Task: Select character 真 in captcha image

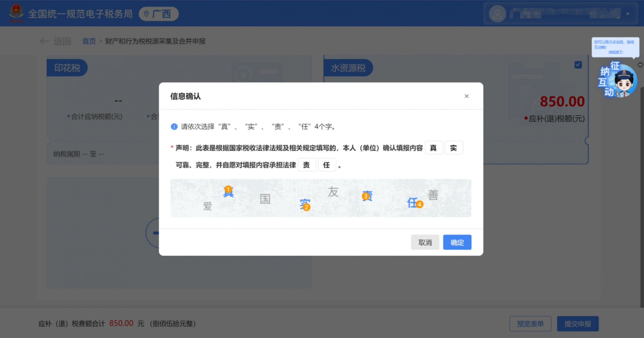Action: point(228,192)
